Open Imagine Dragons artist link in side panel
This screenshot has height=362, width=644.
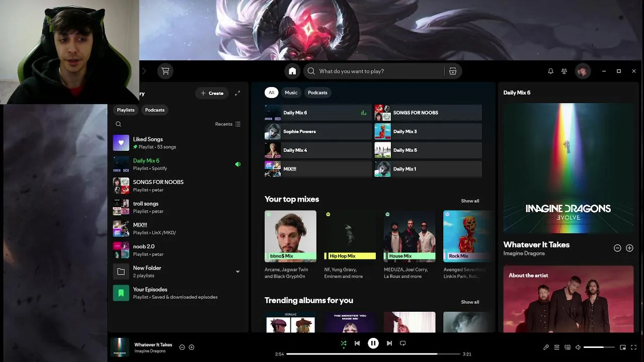click(x=524, y=253)
